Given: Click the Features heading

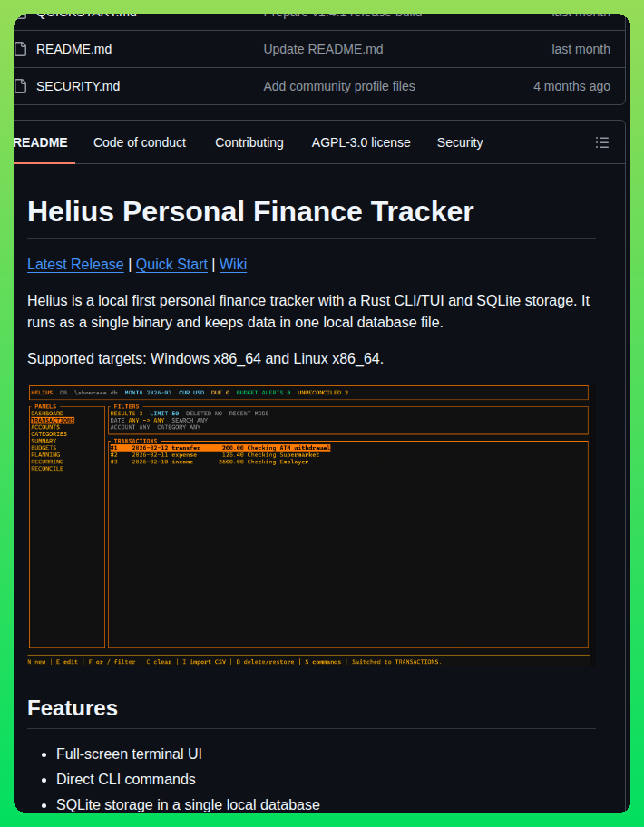Looking at the screenshot, I should point(73,708).
